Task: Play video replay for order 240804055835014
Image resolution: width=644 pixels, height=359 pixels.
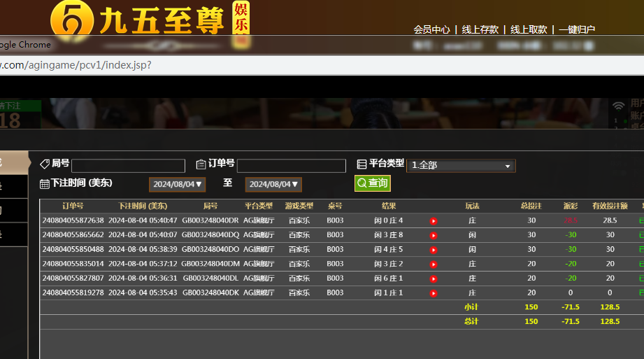Action: (434, 265)
